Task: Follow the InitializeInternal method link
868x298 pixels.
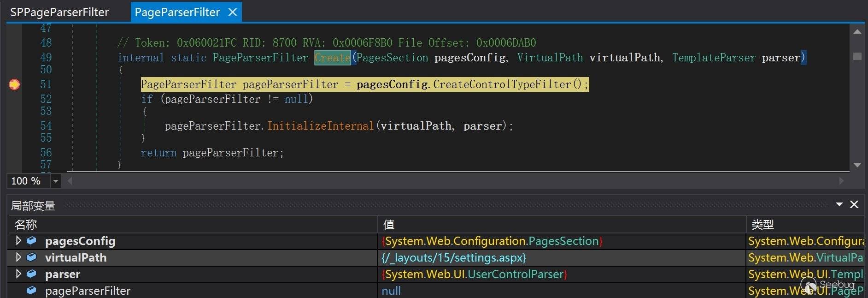Action: (x=320, y=126)
